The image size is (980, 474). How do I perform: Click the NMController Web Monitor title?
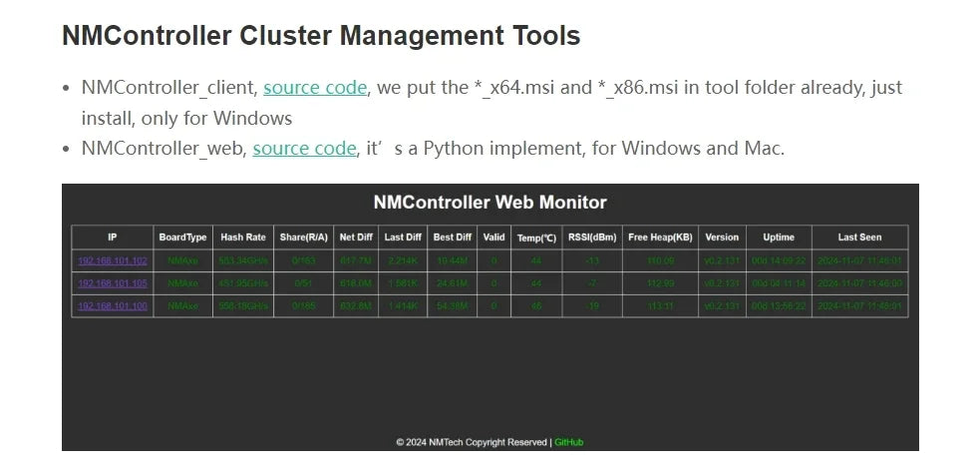click(490, 202)
